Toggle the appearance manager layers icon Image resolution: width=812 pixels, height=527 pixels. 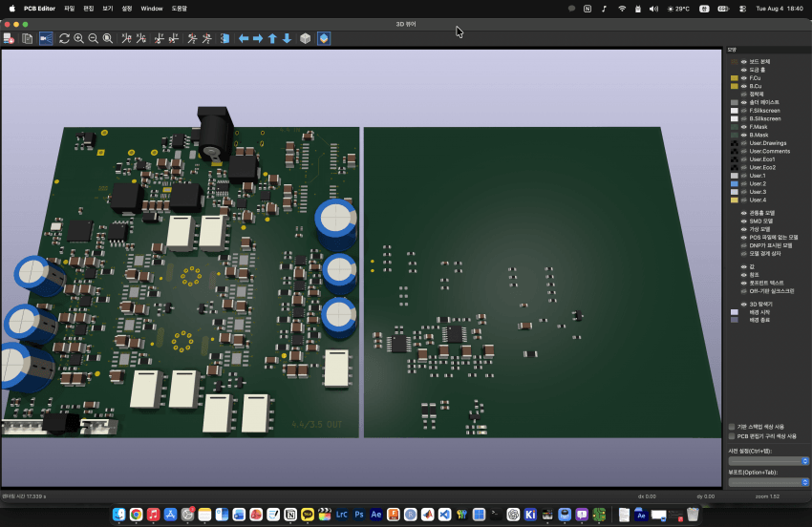pyautogui.click(x=324, y=38)
